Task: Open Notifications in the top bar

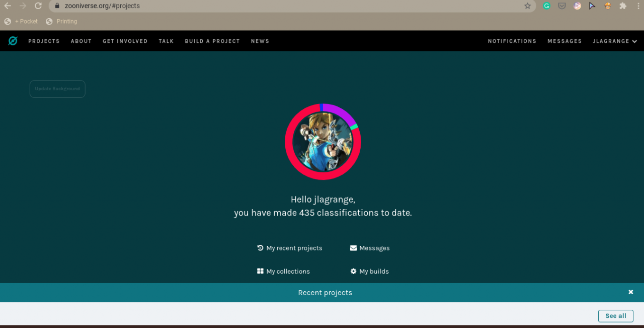Action: pyautogui.click(x=512, y=41)
